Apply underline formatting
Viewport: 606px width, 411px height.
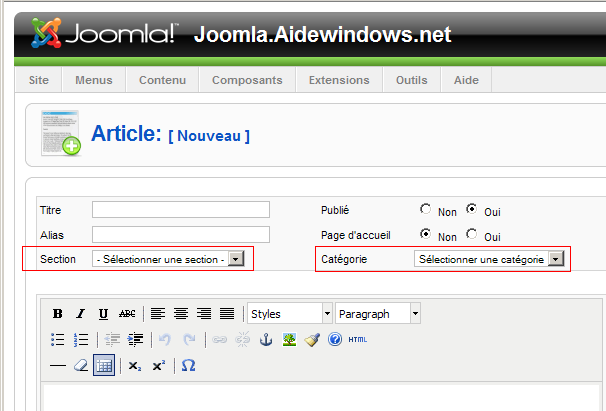click(x=103, y=314)
